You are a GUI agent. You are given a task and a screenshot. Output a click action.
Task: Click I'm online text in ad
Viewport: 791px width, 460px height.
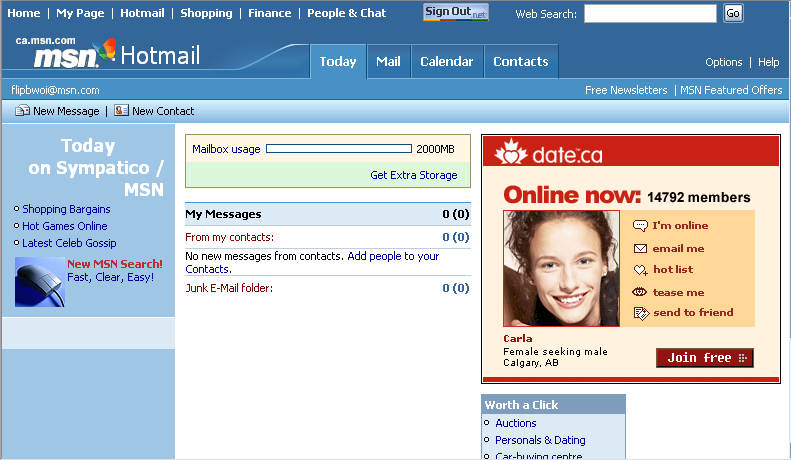coord(681,225)
